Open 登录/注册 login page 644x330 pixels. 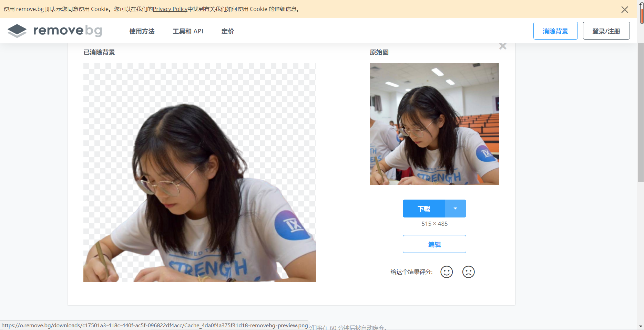click(606, 31)
